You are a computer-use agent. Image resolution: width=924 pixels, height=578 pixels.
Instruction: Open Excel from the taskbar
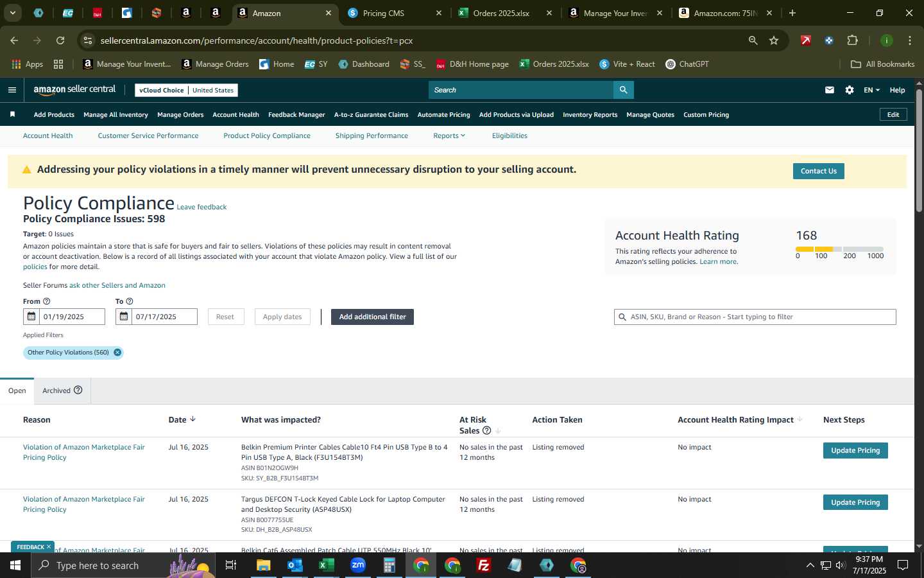[x=327, y=565]
